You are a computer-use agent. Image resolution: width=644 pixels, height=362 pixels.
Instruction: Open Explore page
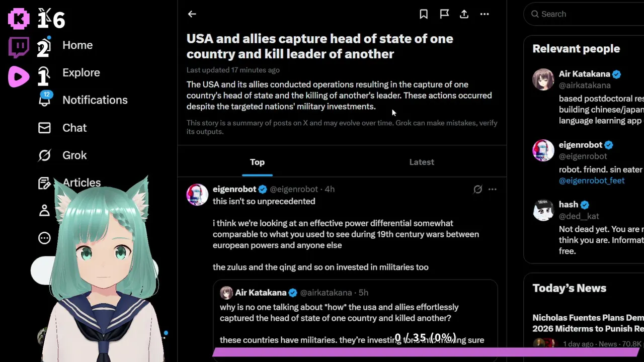(x=81, y=73)
